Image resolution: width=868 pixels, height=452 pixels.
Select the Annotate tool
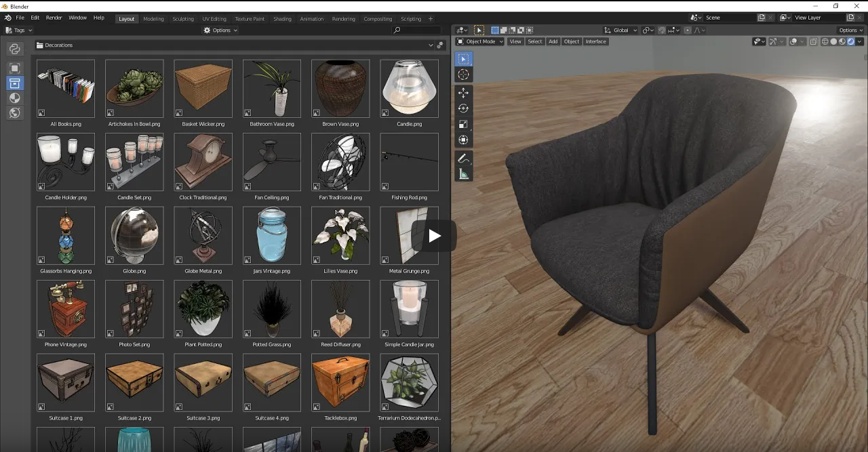[x=463, y=158]
